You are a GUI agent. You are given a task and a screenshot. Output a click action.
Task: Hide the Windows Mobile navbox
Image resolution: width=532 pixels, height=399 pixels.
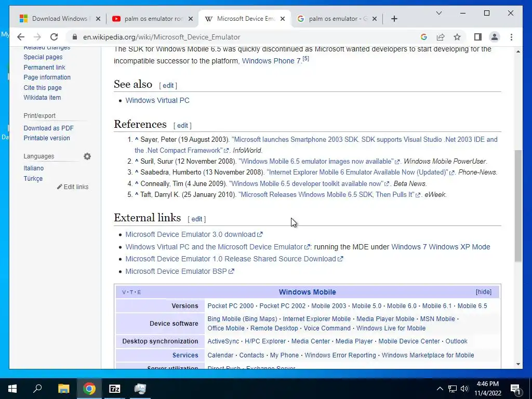pyautogui.click(x=484, y=292)
